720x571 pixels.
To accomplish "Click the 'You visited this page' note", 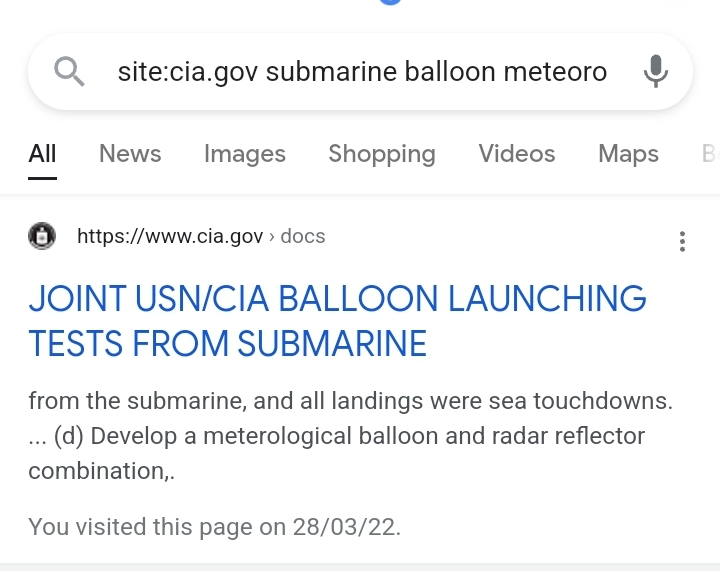I will tap(214, 527).
